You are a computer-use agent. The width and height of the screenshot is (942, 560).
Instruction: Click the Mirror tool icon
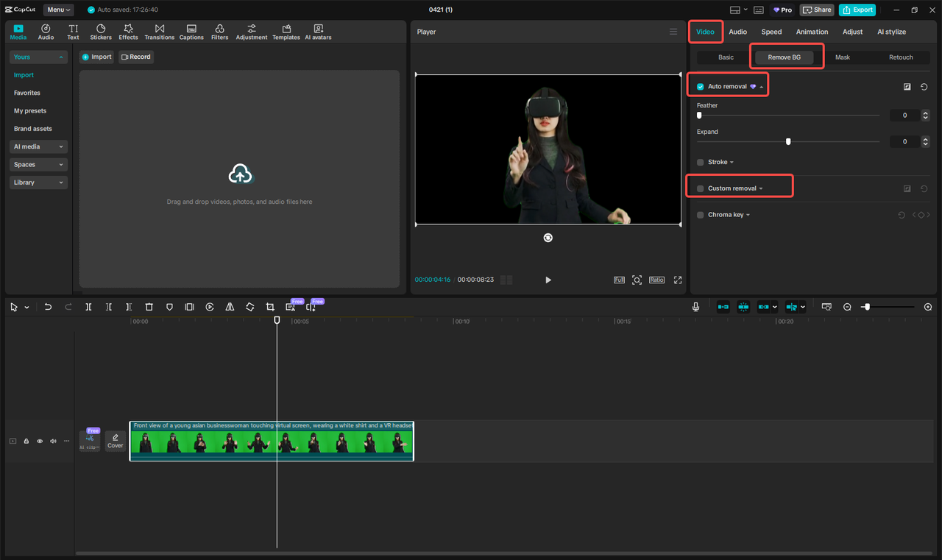[230, 307]
